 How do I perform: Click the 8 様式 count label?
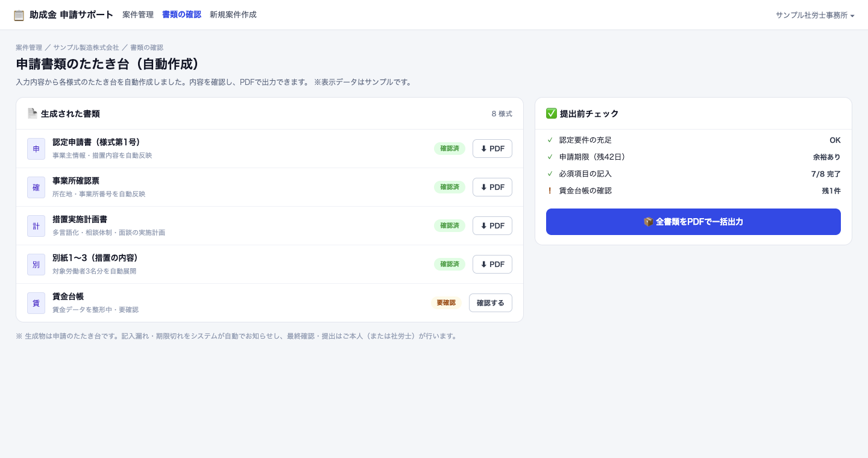(x=502, y=114)
